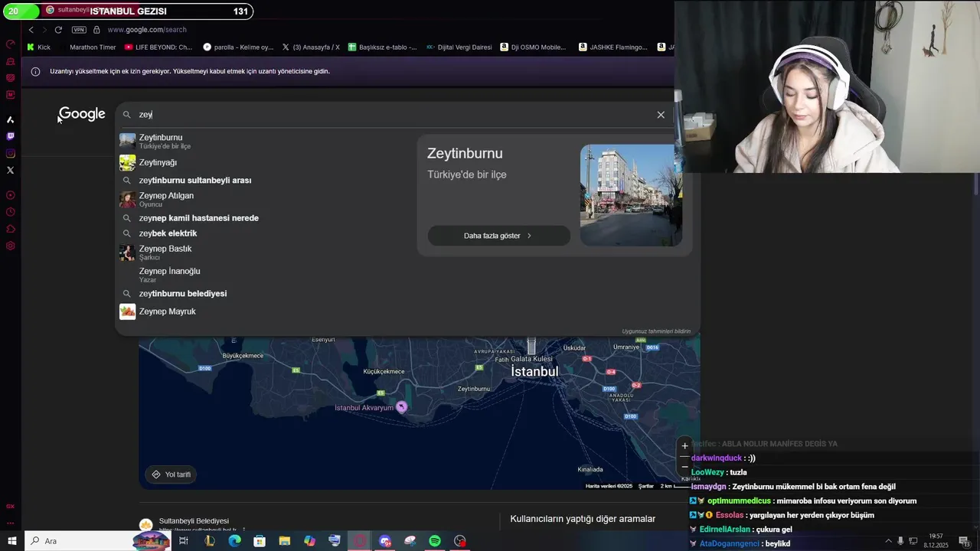980x551 pixels.
Task: Open the Twitch icon in browser sidebar
Action: point(10,136)
